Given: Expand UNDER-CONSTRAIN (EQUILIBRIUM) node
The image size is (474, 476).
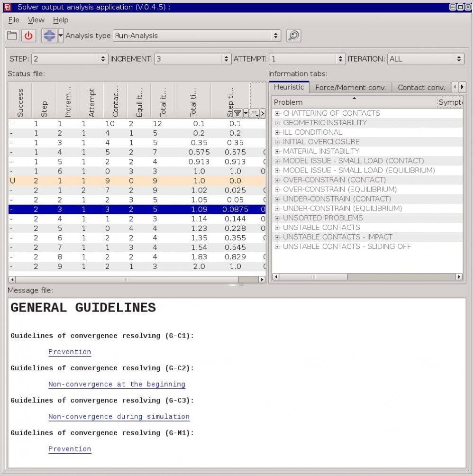Looking at the screenshot, I should (x=277, y=209).
